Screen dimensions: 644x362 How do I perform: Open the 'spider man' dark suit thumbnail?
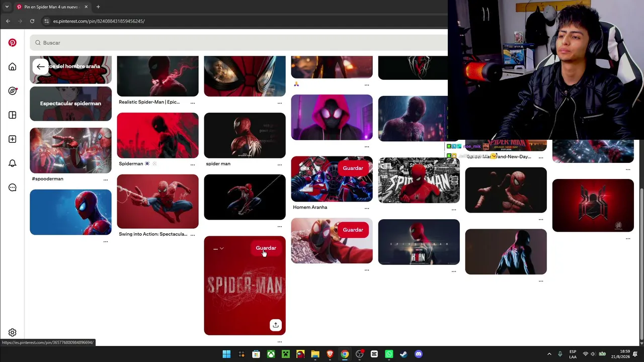click(245, 136)
